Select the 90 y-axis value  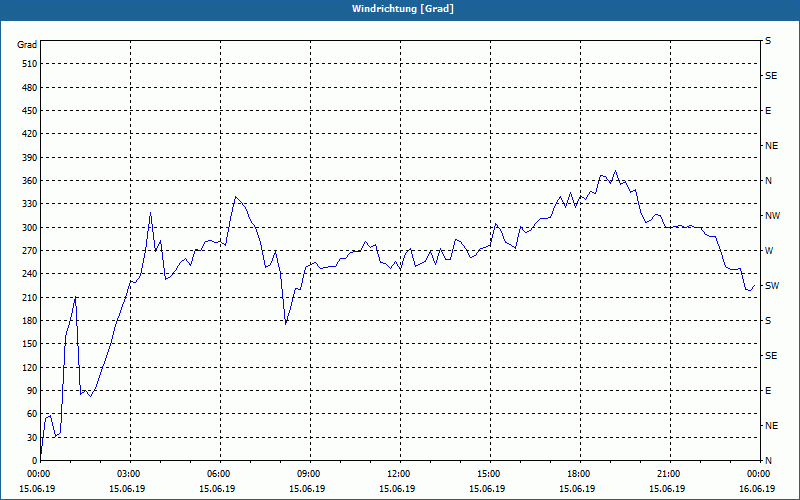(x=32, y=391)
